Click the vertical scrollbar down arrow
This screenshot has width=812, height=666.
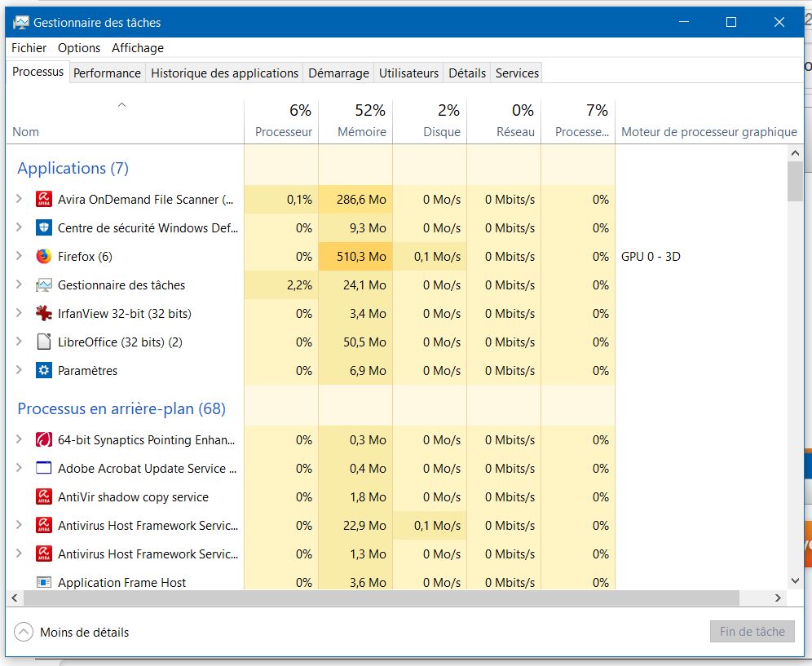coord(796,580)
